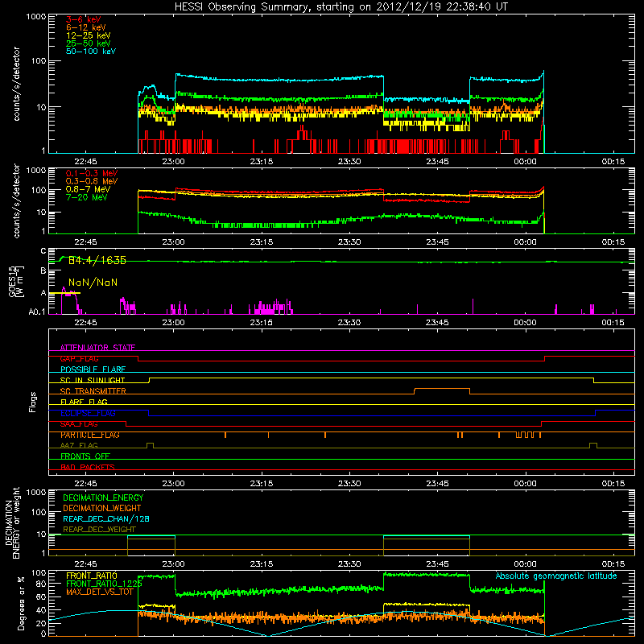Click the FRONT_RATIO legend label
Screen dimensions: 644x644
[92, 576]
